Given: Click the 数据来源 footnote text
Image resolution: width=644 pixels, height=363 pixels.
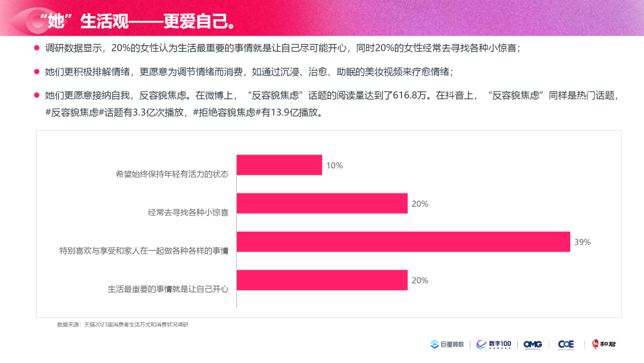Looking at the screenshot, I should tap(122, 324).
